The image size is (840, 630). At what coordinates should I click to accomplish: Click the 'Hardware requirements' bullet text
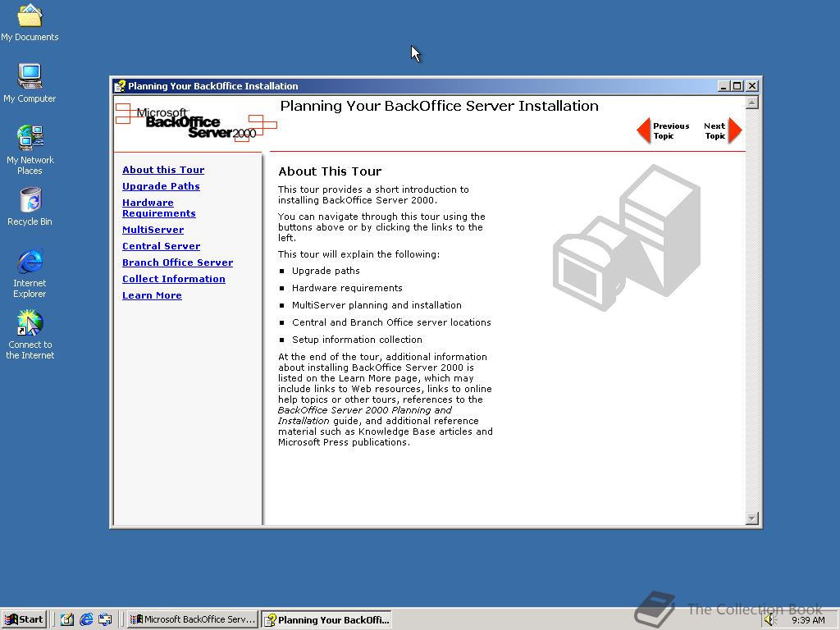[347, 288]
